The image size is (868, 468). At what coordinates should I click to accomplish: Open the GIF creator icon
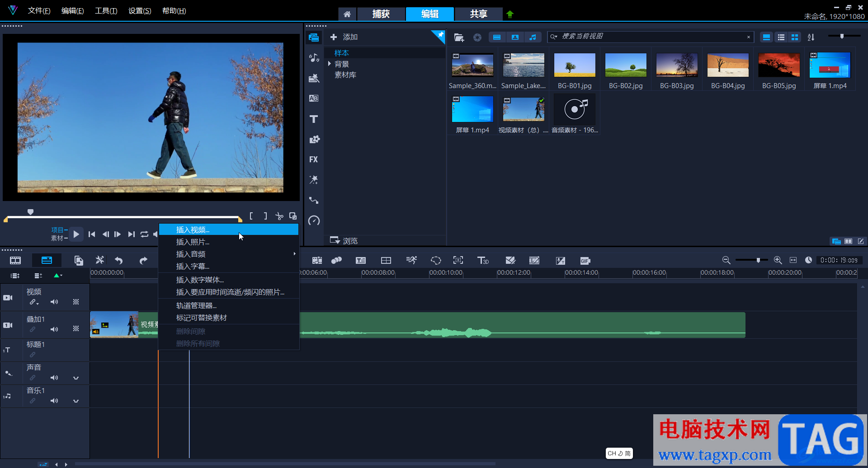585,261
